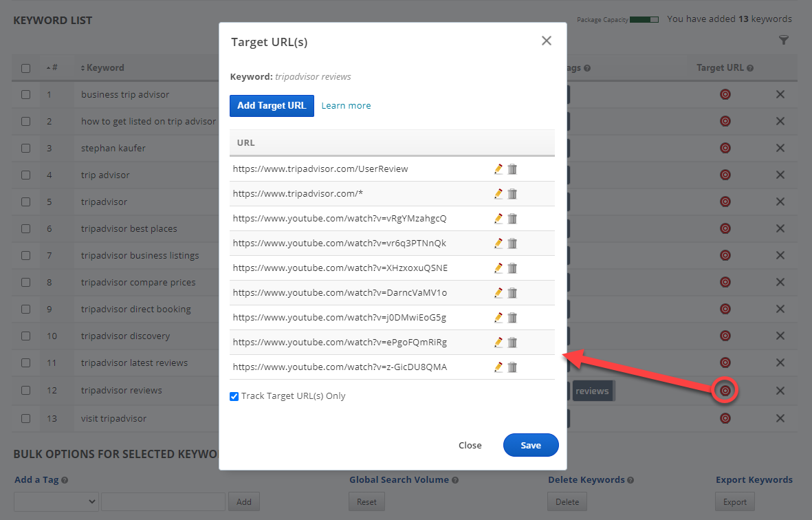Uncheck Track Target URL(s) Only
Image resolution: width=812 pixels, height=520 pixels.
(x=234, y=396)
